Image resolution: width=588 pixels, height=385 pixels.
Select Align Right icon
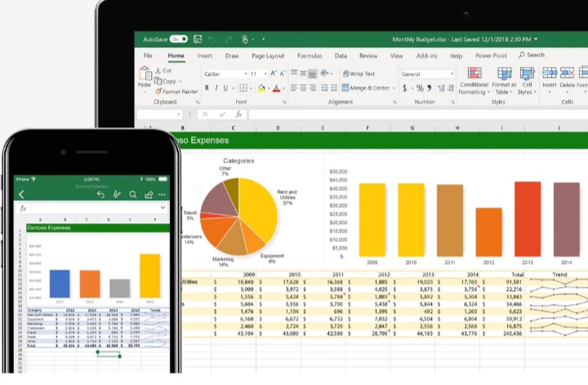pyautogui.click(x=312, y=87)
